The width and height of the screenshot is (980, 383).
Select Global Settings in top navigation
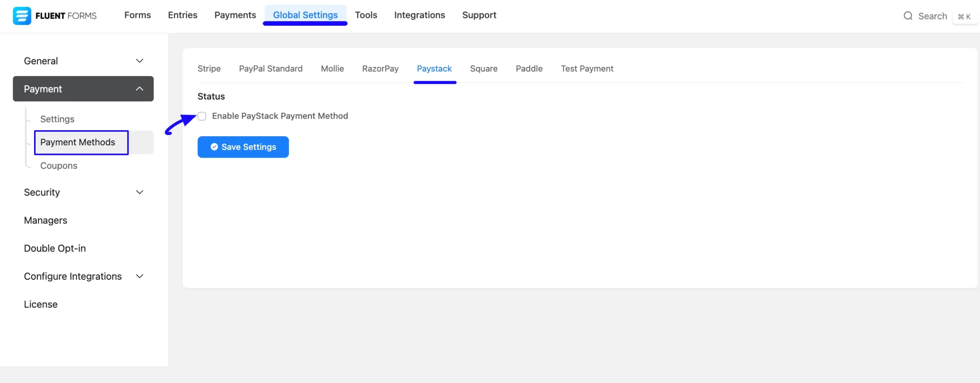pyautogui.click(x=305, y=15)
